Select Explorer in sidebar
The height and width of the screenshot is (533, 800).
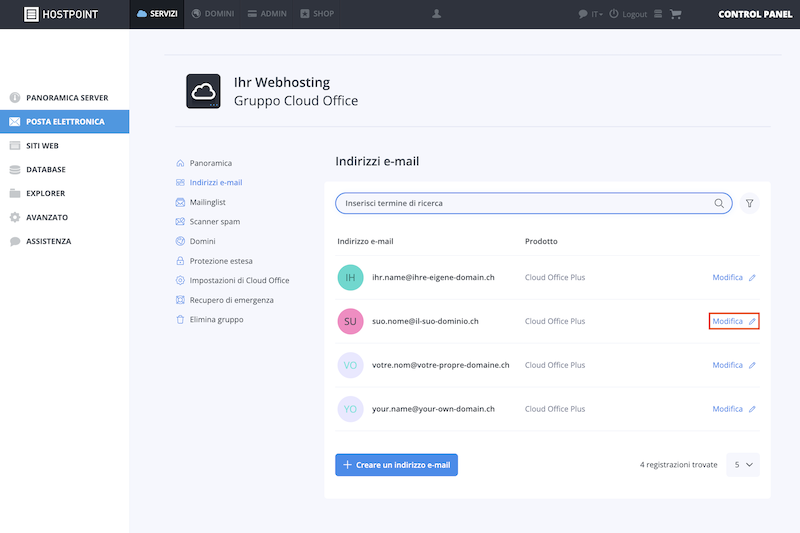click(64, 193)
